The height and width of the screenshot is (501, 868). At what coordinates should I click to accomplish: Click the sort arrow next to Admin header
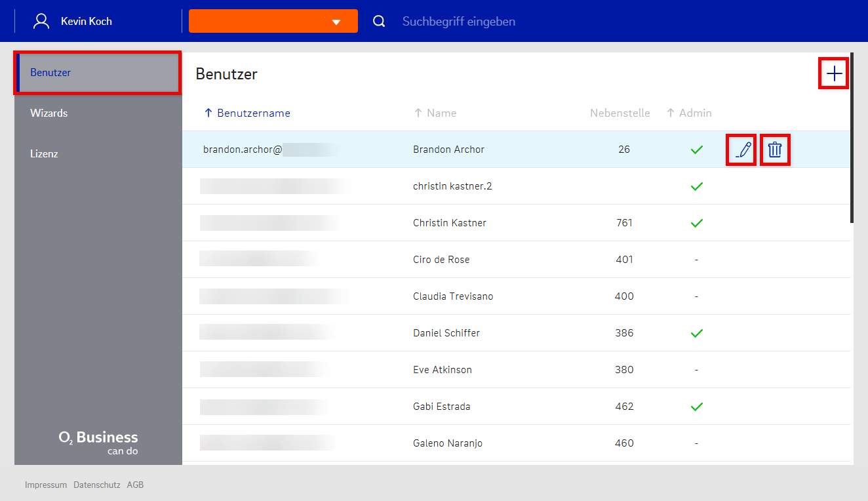671,113
